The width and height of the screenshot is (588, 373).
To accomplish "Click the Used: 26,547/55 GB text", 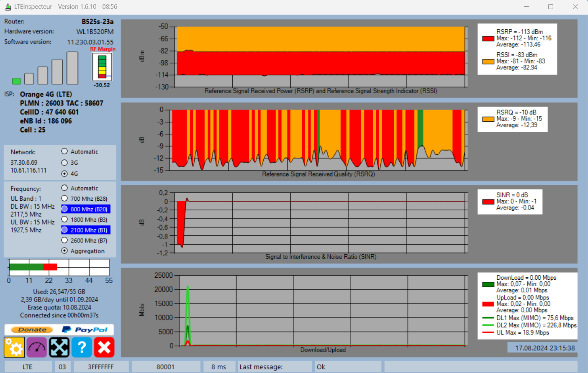I will 59,292.
